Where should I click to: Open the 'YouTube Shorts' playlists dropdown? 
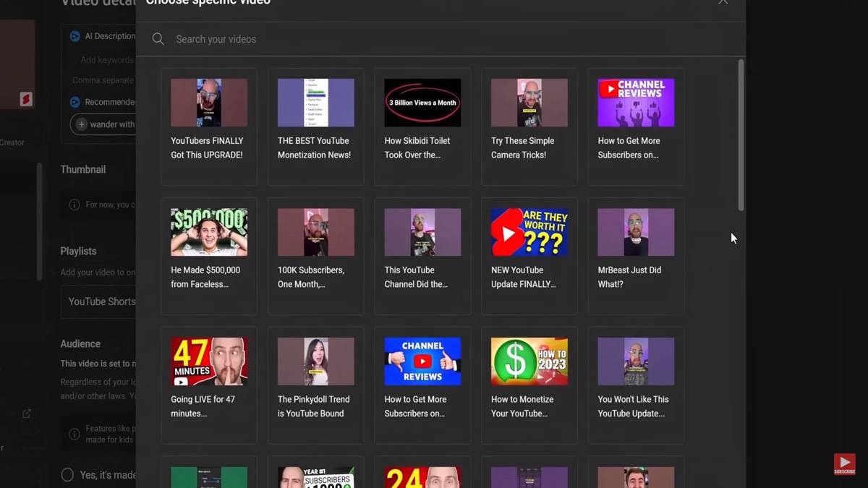pos(98,301)
